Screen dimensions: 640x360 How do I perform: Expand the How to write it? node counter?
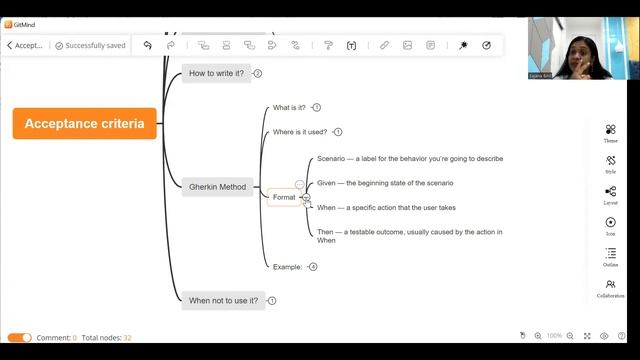tap(258, 73)
